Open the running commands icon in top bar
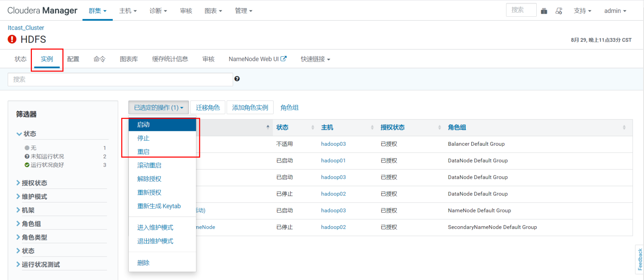644x280 pixels. [559, 11]
